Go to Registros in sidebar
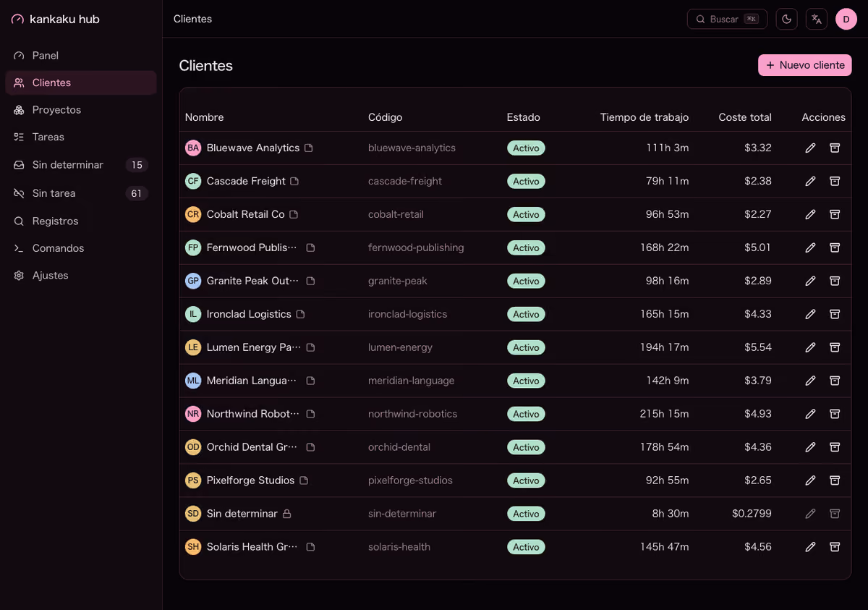The height and width of the screenshot is (610, 868). click(x=81, y=221)
